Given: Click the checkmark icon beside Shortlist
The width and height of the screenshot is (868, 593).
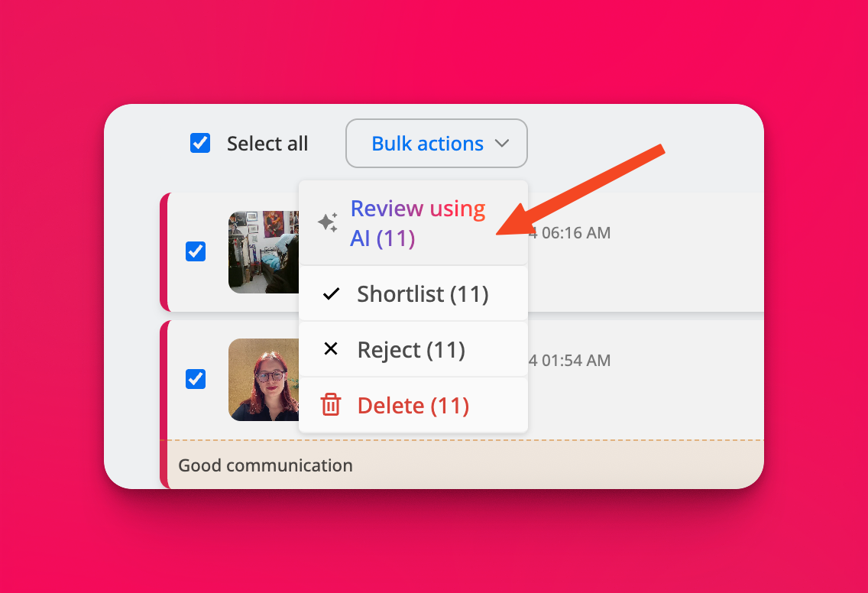Looking at the screenshot, I should click(x=331, y=294).
